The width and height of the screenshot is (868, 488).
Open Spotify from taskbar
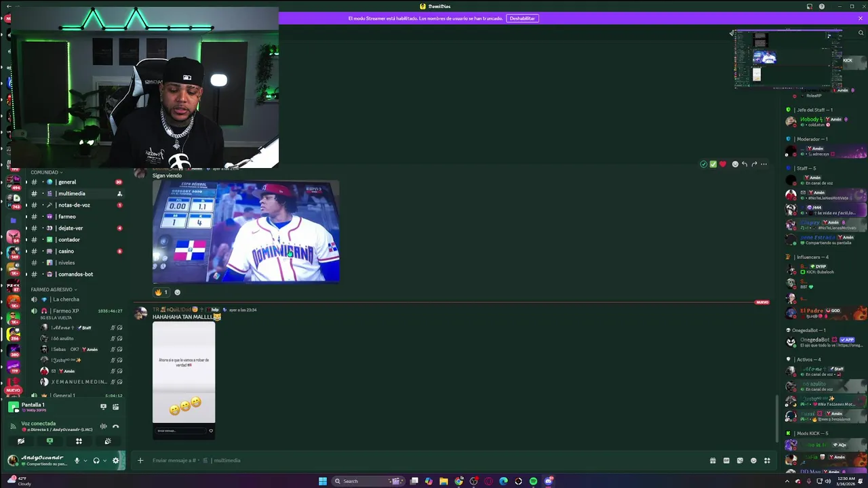tap(534, 481)
